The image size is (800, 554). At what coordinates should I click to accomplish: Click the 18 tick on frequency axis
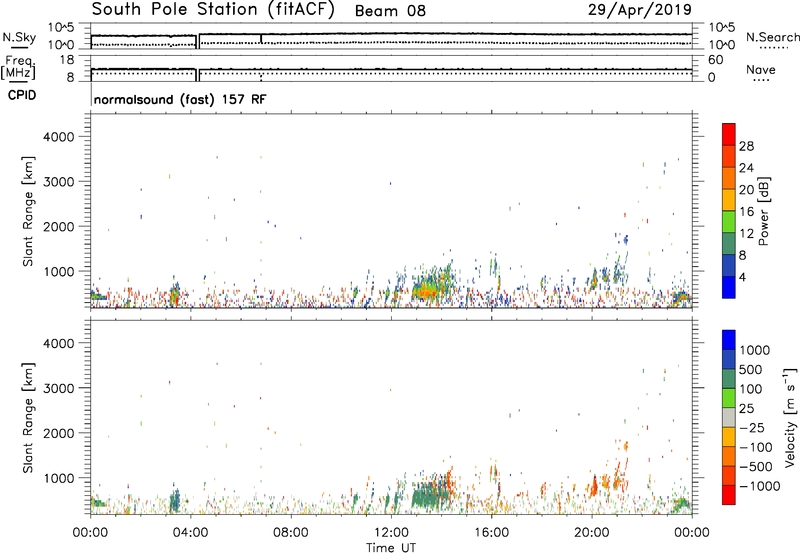tap(67, 60)
